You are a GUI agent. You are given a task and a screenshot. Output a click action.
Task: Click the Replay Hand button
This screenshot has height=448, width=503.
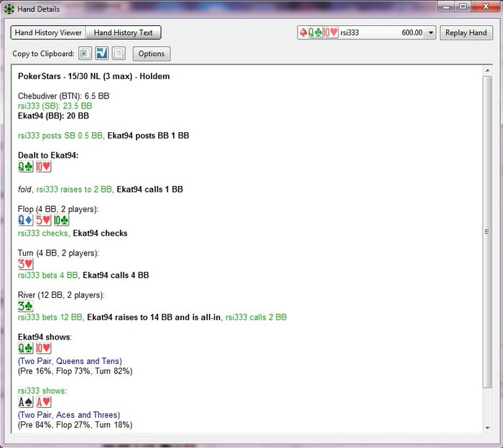pyautogui.click(x=466, y=33)
